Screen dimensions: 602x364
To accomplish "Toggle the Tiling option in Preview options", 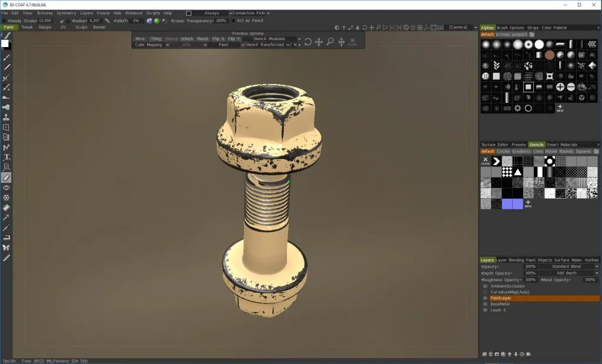I will pyautogui.click(x=155, y=39).
